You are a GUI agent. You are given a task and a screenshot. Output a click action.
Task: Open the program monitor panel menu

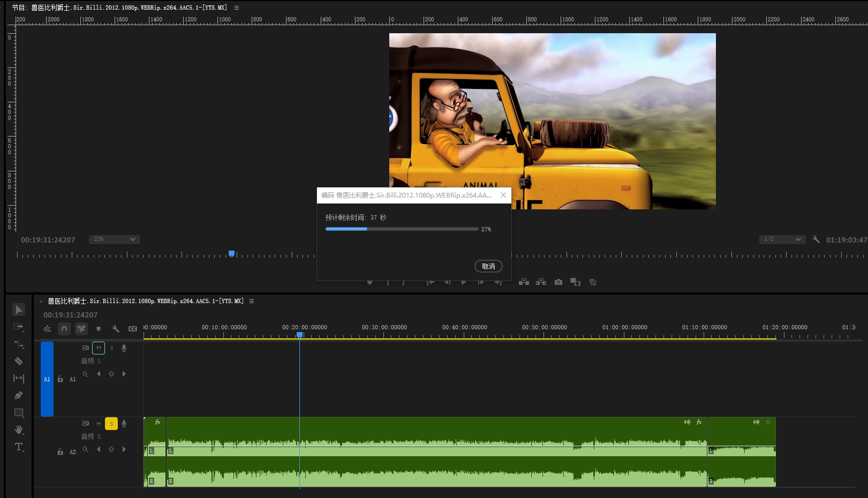point(237,7)
